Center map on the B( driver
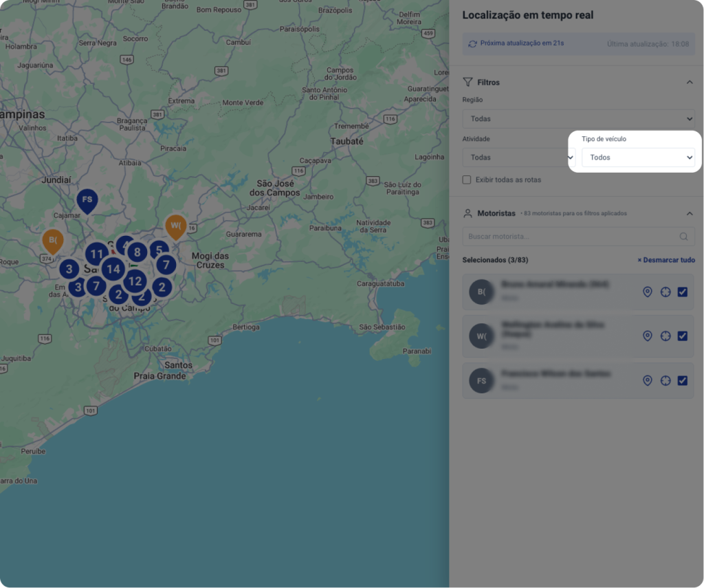Viewport: 704px width, 588px height. [665, 292]
